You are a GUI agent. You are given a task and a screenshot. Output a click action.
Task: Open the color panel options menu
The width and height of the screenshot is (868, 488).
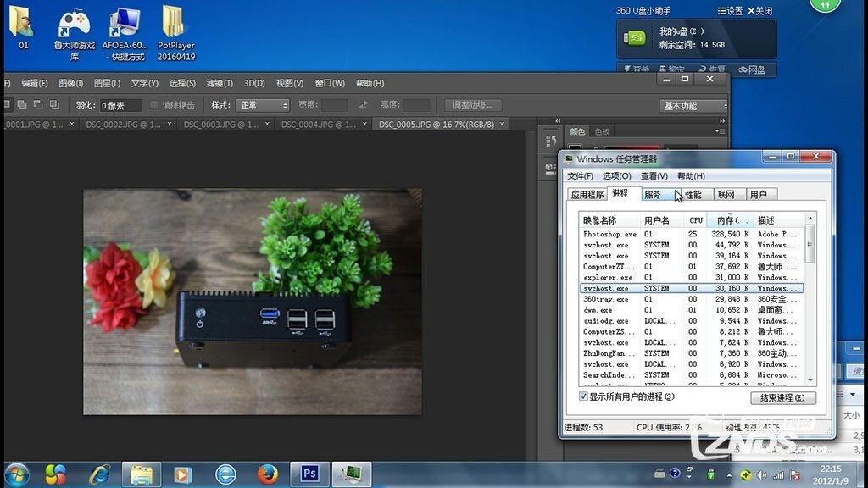[719, 131]
